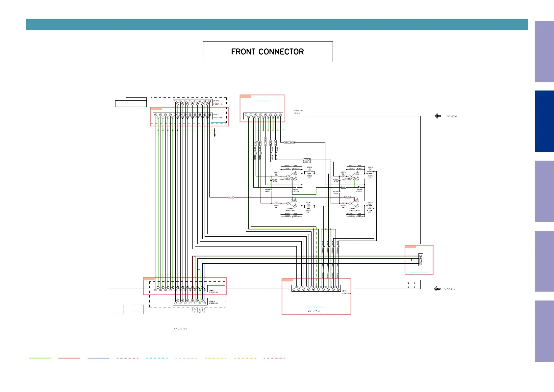This screenshot has width=554, height=392.
Task: Click the LEGO_VDCOM signal label
Action: coord(290,143)
